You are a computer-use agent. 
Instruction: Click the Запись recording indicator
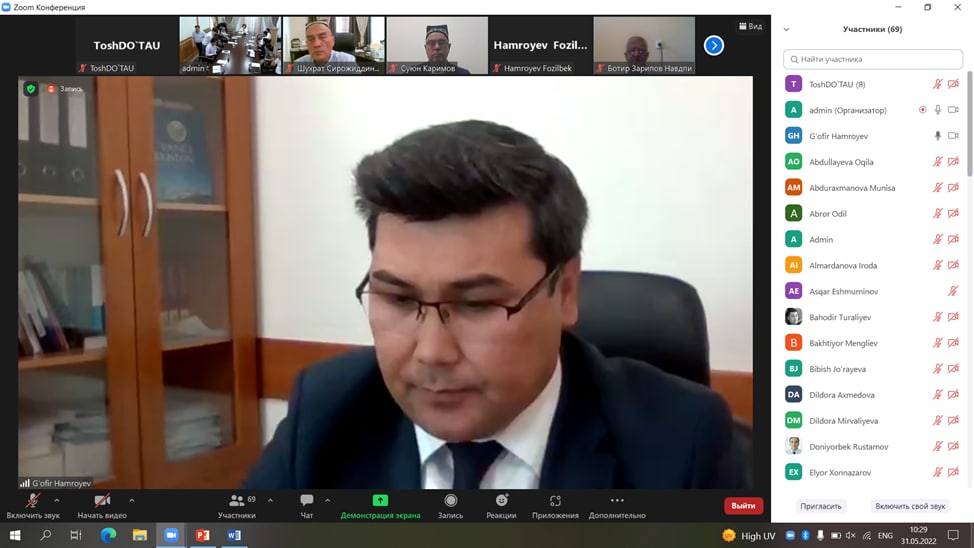65,89
